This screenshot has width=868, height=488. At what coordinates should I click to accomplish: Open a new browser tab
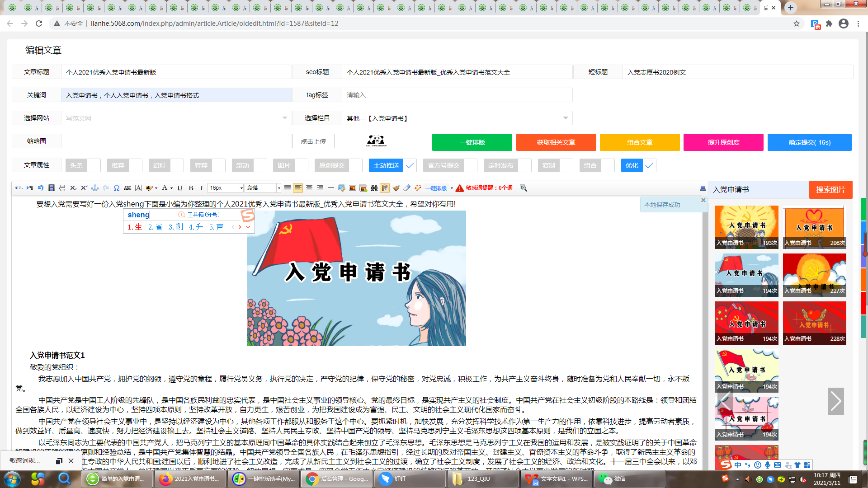(x=790, y=8)
